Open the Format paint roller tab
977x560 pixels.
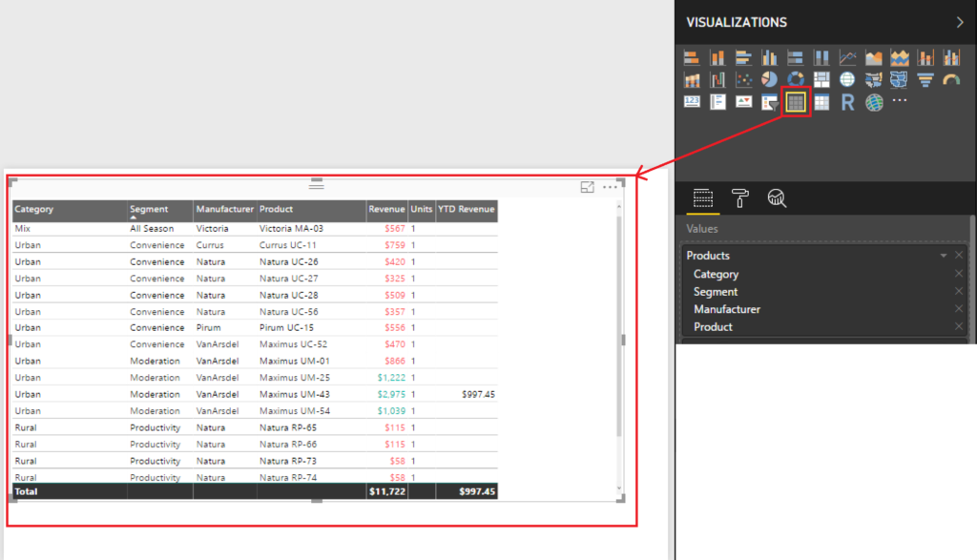[x=740, y=197]
